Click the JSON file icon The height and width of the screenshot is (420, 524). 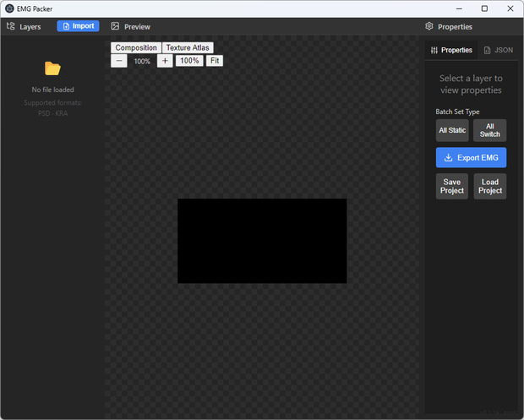click(x=488, y=50)
